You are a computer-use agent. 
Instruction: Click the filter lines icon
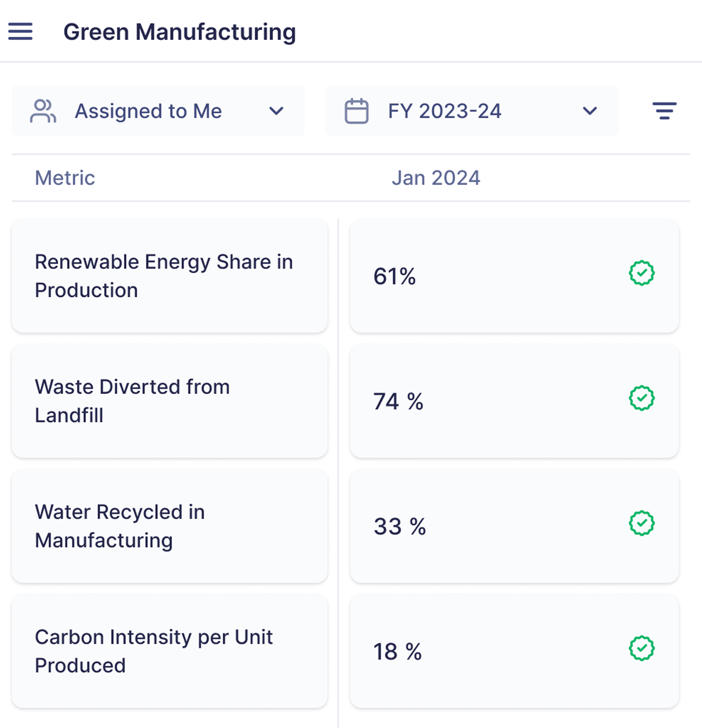click(664, 111)
